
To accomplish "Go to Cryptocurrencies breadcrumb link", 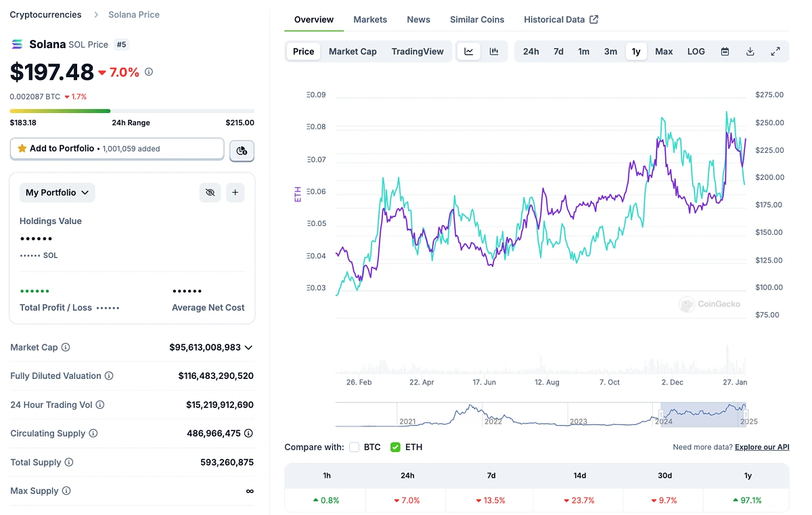I will point(45,14).
